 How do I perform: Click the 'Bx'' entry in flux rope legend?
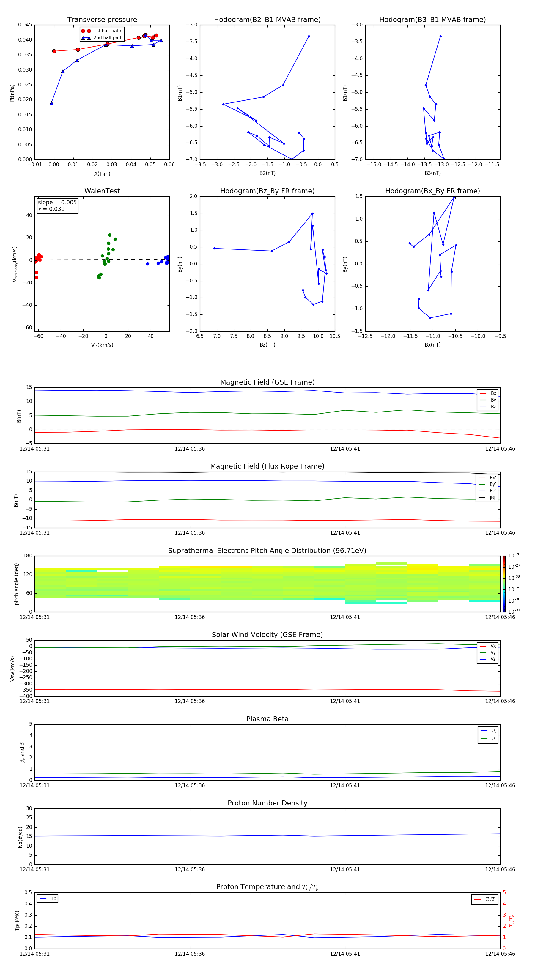click(487, 478)
